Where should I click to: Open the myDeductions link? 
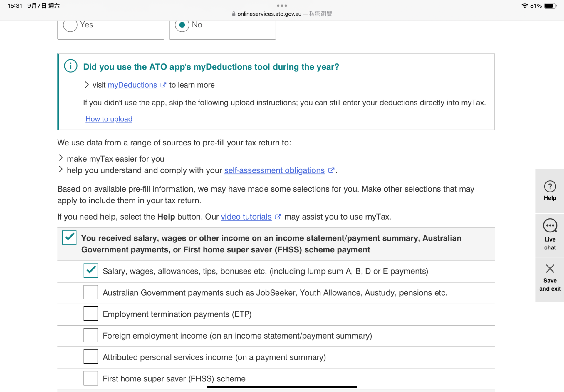[132, 85]
